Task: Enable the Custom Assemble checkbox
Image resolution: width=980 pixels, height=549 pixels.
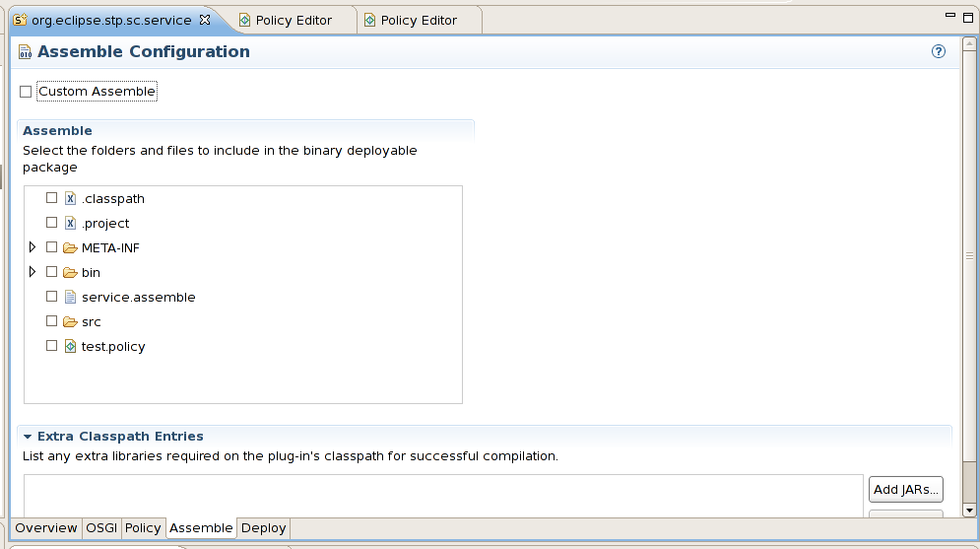Action: click(x=26, y=92)
